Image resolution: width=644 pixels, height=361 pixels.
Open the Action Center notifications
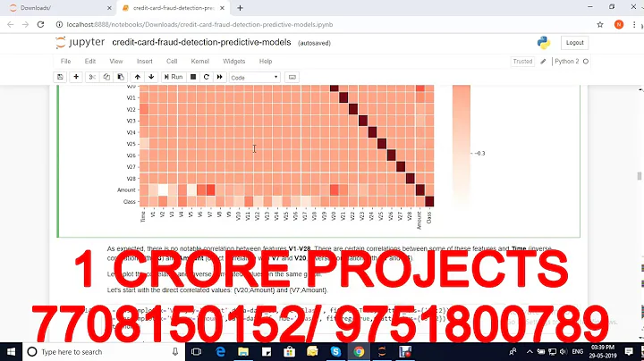pyautogui.click(x=629, y=351)
